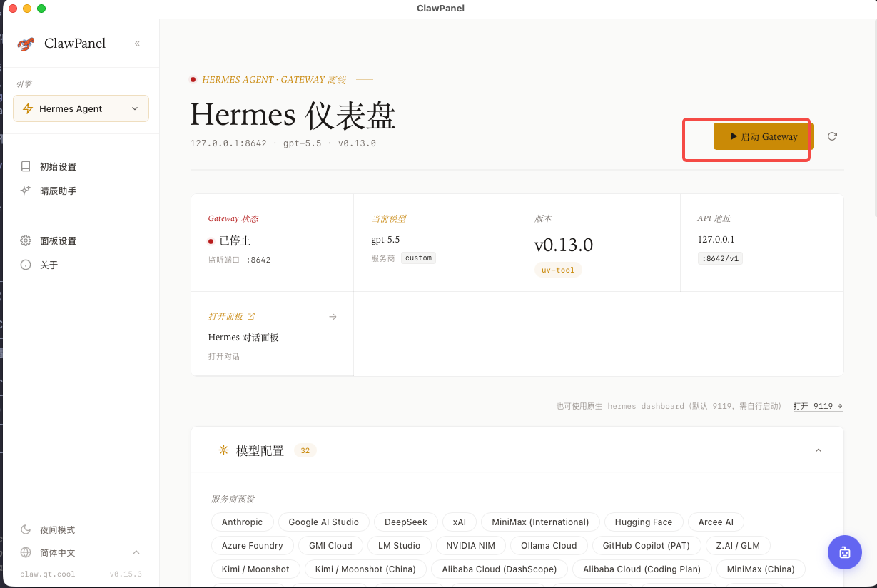Open the 简体中文 language selector

[x=81, y=552]
